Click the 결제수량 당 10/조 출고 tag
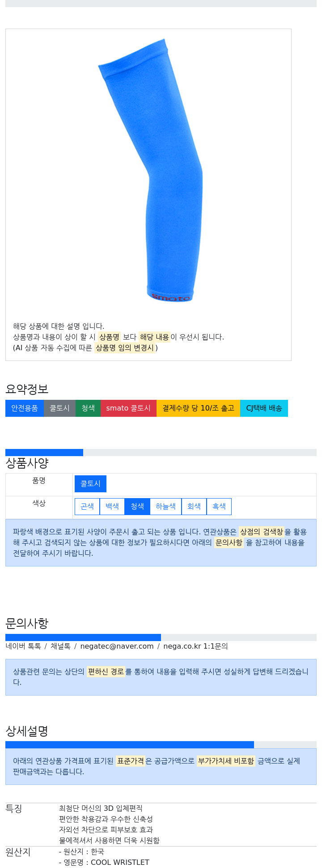Image resolution: width=322 pixels, height=868 pixels. click(x=198, y=408)
